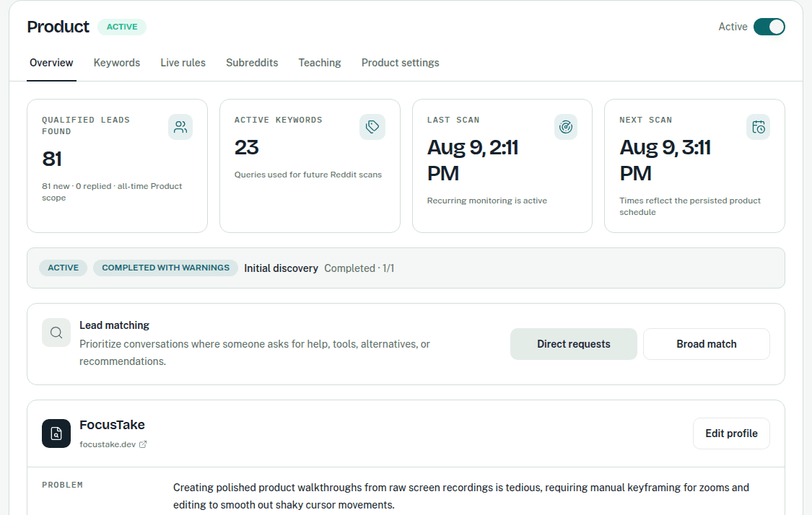Click the FocusTake product name

112,424
